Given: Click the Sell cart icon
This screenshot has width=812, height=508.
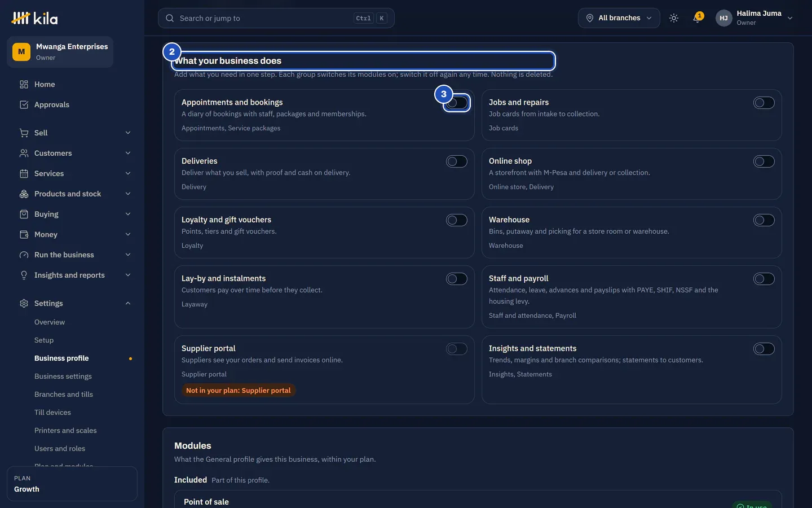Looking at the screenshot, I should [x=24, y=133].
